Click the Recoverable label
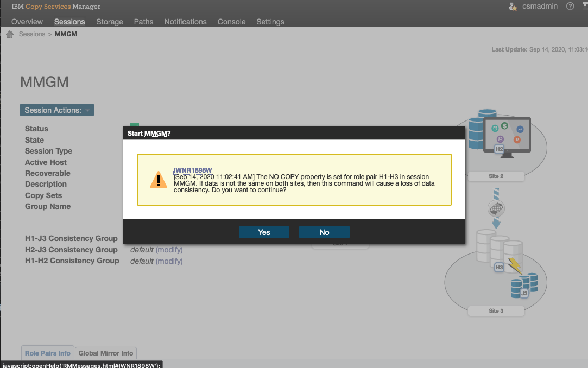 point(48,173)
